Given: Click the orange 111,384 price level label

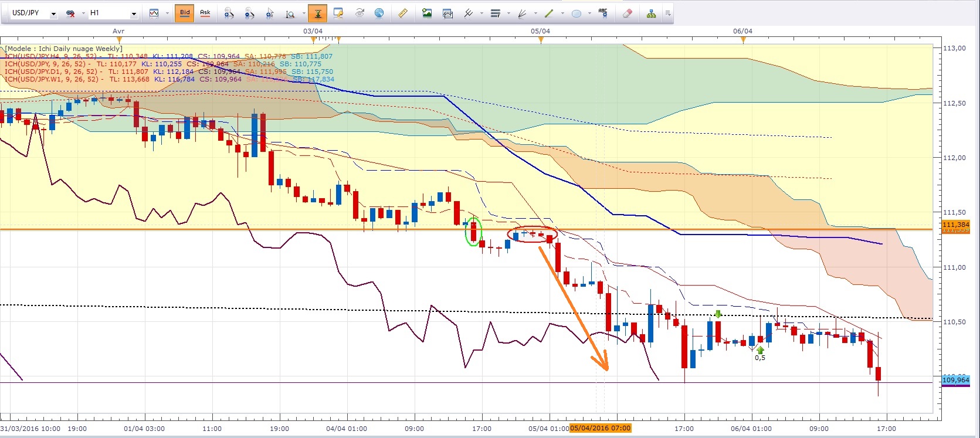Looking at the screenshot, I should (x=955, y=225).
